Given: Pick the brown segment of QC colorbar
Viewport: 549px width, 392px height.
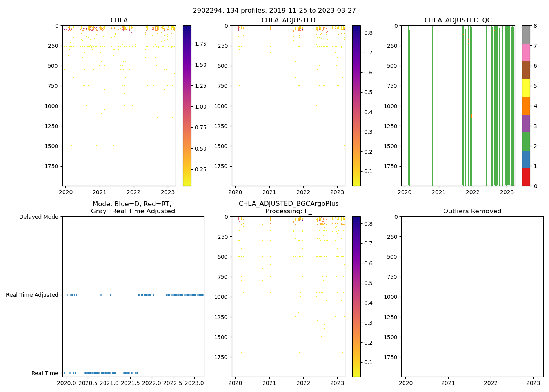Looking at the screenshot, I should (526, 70).
